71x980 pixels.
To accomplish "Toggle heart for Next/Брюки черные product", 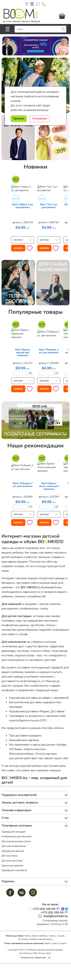I will [30, 389].
